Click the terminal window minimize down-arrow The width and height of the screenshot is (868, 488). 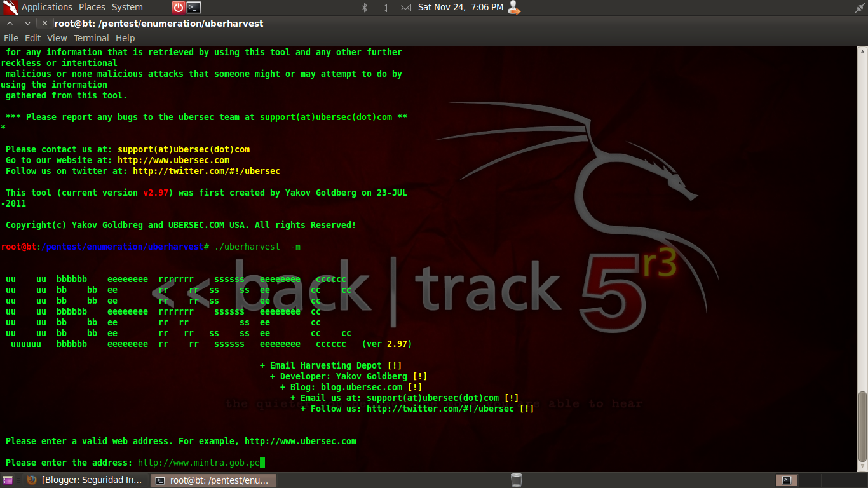pos(27,24)
